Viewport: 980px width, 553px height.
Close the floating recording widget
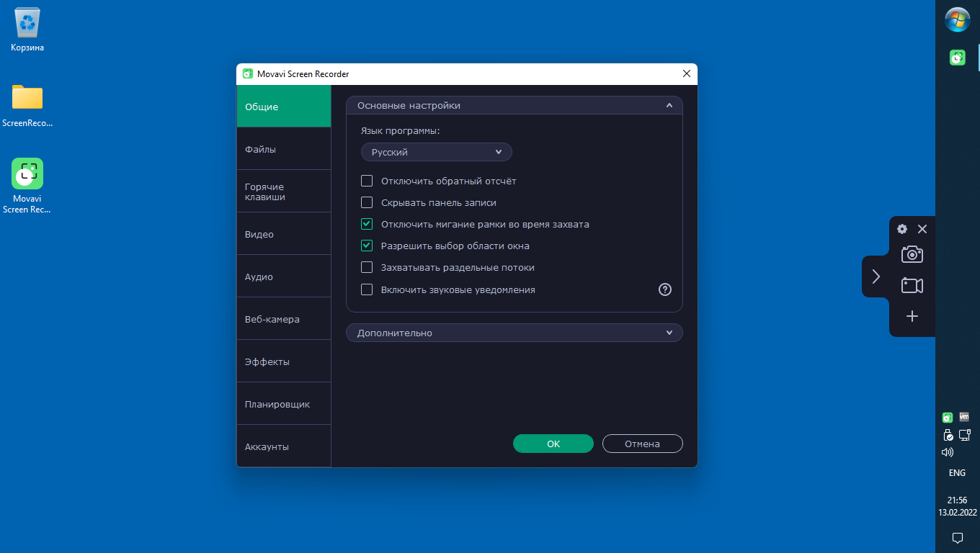(x=922, y=229)
